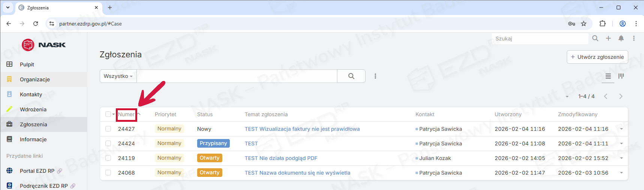Screen dimensions: 644x190
Task: Click the notifications bell icon
Action: coord(621,38)
